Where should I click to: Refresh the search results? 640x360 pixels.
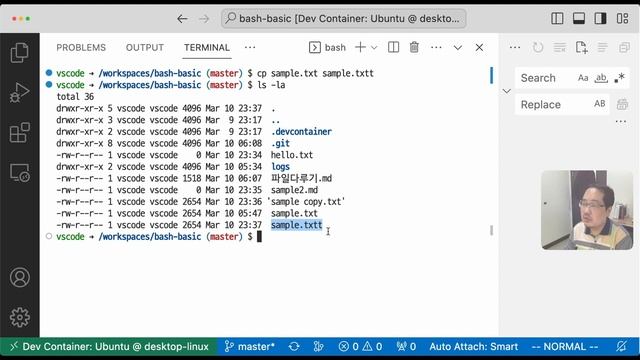[x=538, y=48]
